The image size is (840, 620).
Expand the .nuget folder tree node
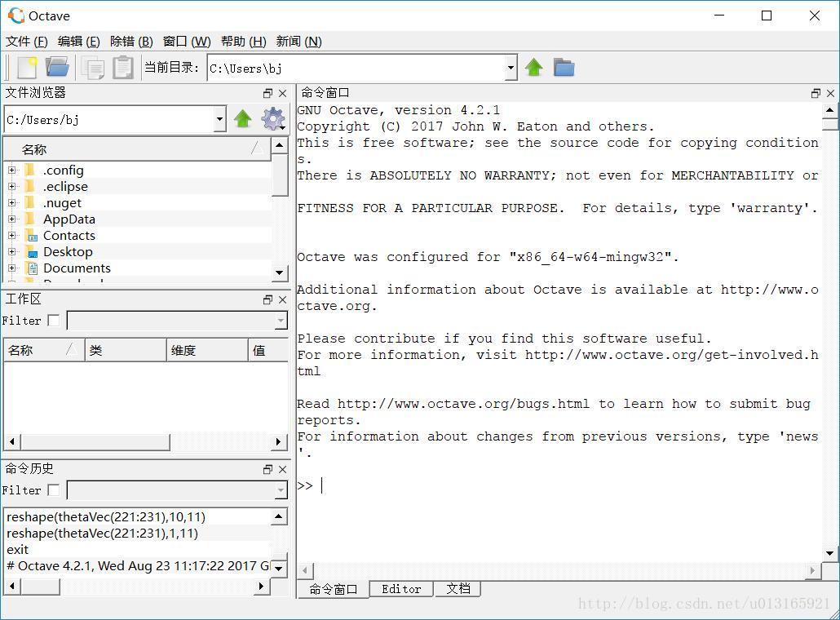click(x=11, y=203)
